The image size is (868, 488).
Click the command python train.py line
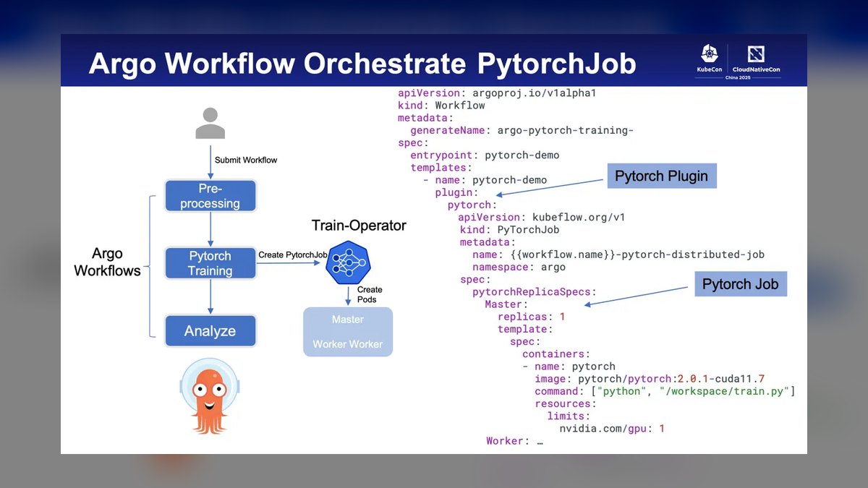[665, 391]
